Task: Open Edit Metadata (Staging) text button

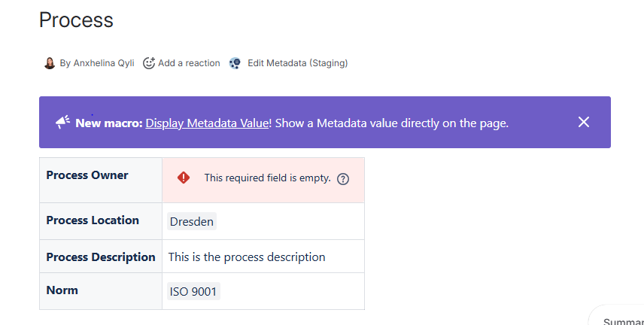Action: pyautogui.click(x=297, y=63)
